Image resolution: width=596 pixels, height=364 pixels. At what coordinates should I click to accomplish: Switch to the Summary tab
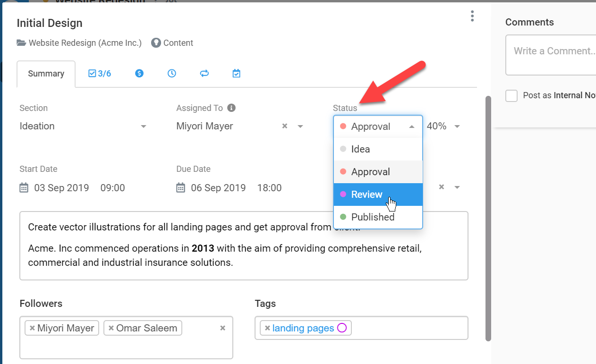pos(46,74)
